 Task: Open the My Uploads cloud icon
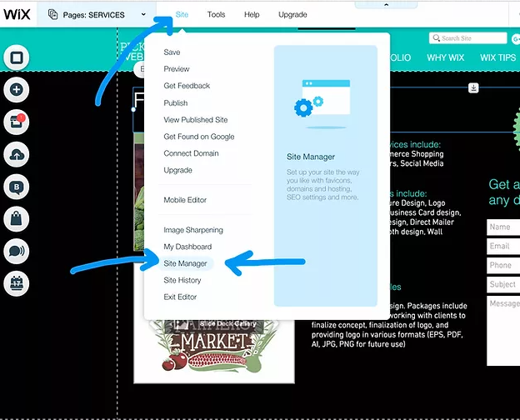click(x=17, y=154)
